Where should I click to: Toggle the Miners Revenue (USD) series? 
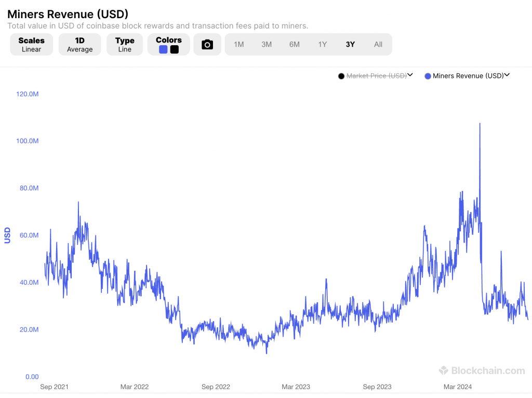pos(468,76)
